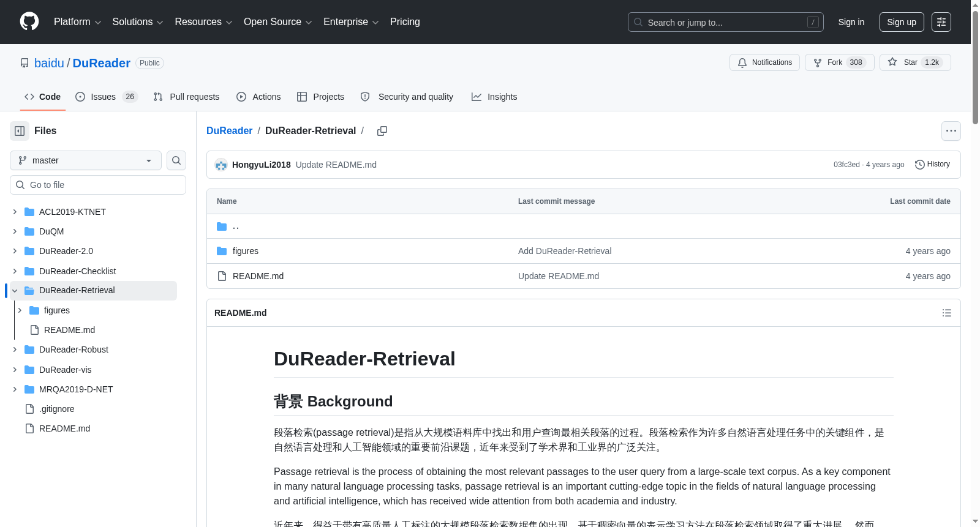Screen dimensions: 980x527
Task: Click the Sign in link
Action: pos(851,22)
